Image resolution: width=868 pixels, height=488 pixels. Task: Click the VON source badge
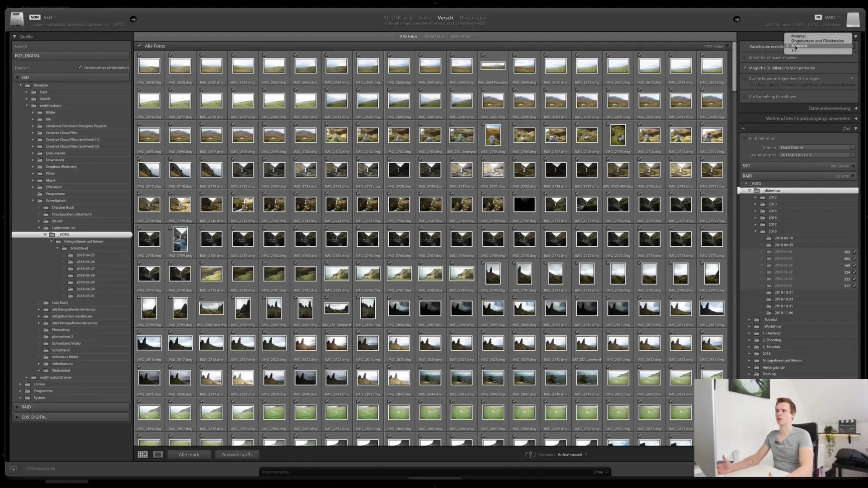click(35, 17)
